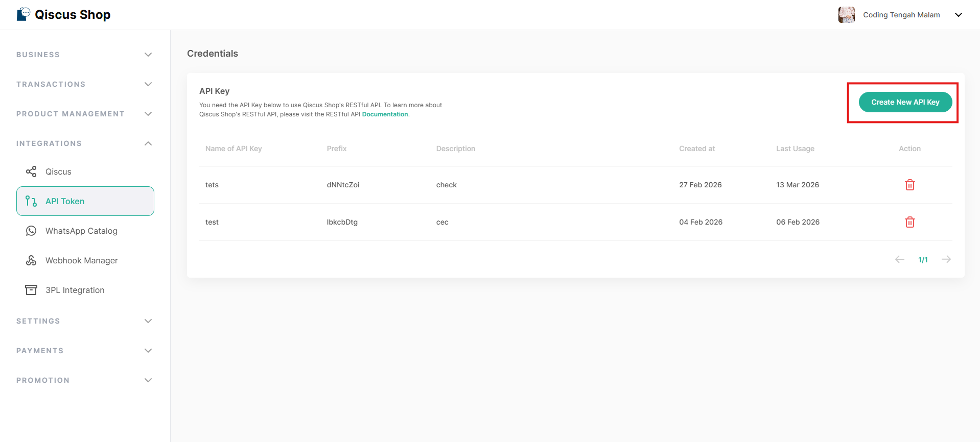980x442 pixels.
Task: Expand the Product Management section
Action: [148, 114]
